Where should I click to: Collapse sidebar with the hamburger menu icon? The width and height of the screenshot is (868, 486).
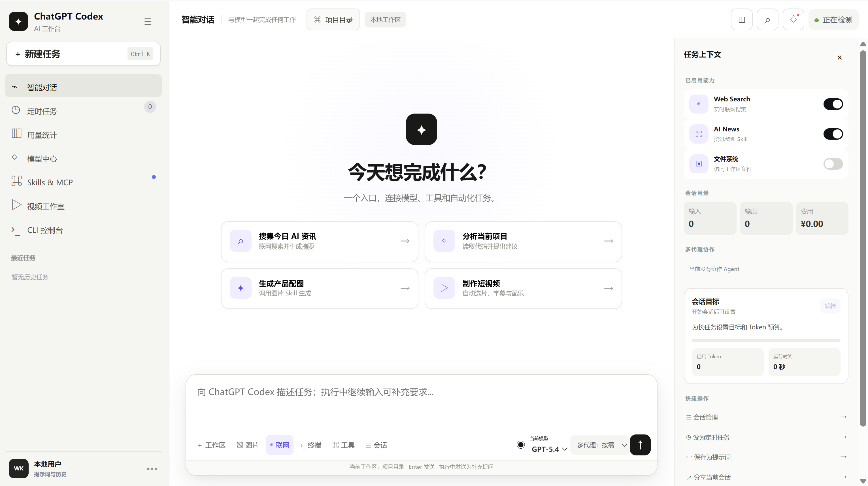(148, 22)
